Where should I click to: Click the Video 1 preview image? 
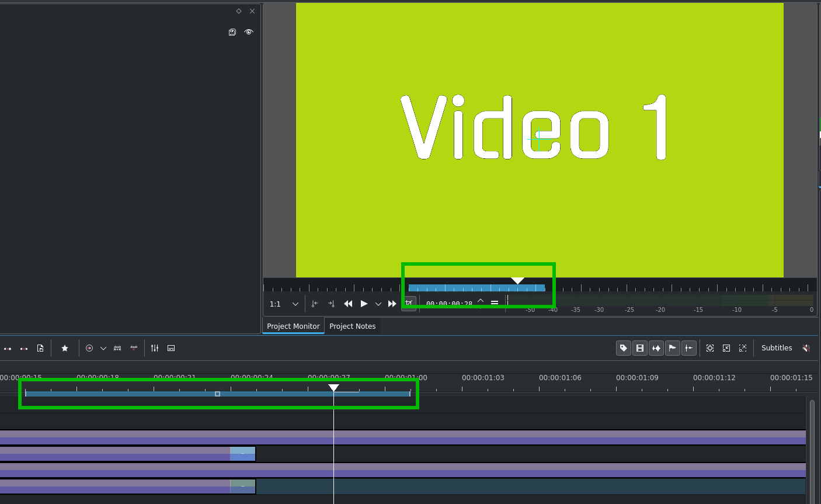540,140
